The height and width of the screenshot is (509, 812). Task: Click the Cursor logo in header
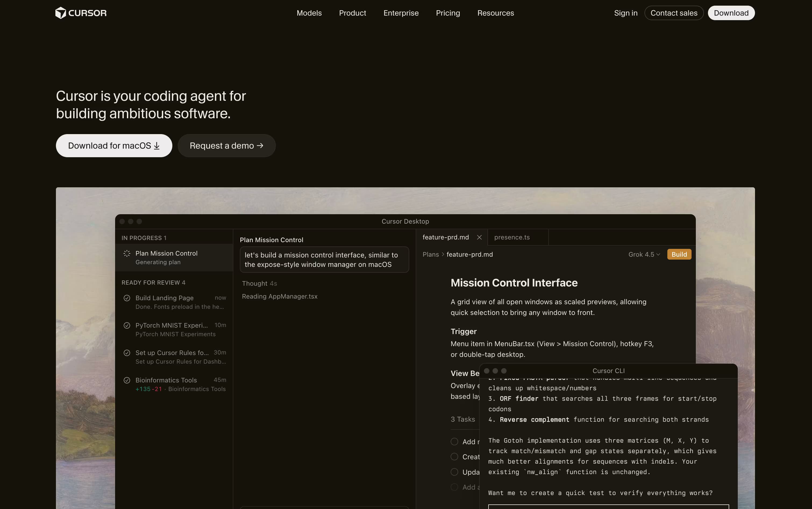(x=81, y=13)
